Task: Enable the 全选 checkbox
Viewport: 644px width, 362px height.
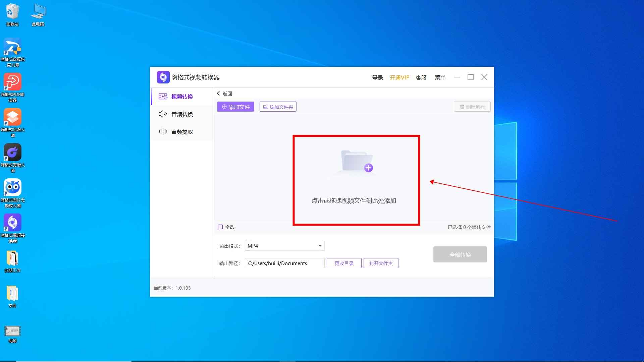Action: point(221,227)
